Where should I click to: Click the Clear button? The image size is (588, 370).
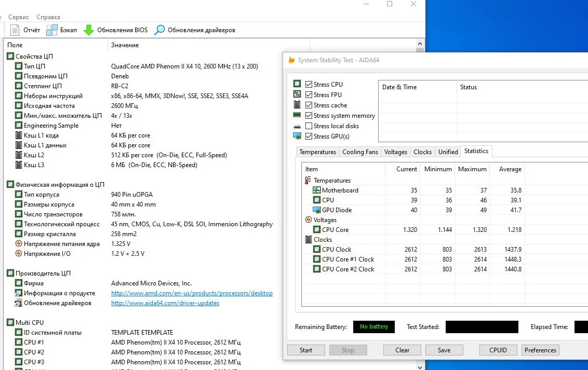coord(403,350)
